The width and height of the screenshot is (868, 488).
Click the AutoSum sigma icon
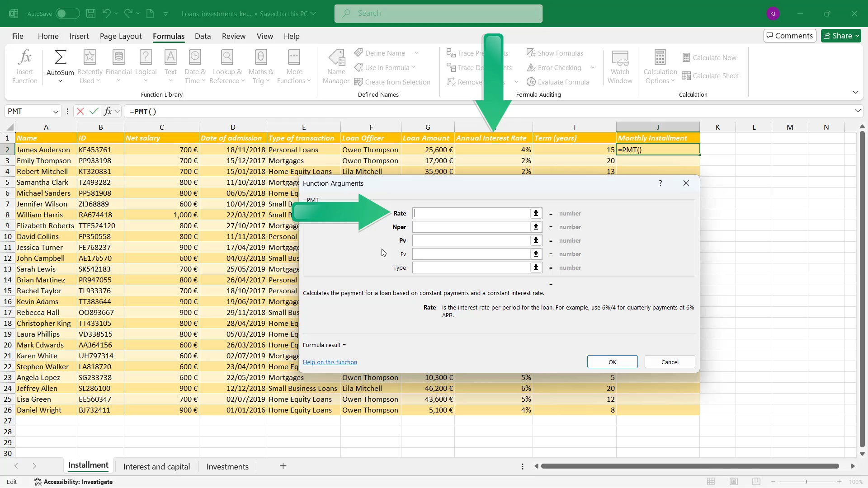tap(60, 57)
